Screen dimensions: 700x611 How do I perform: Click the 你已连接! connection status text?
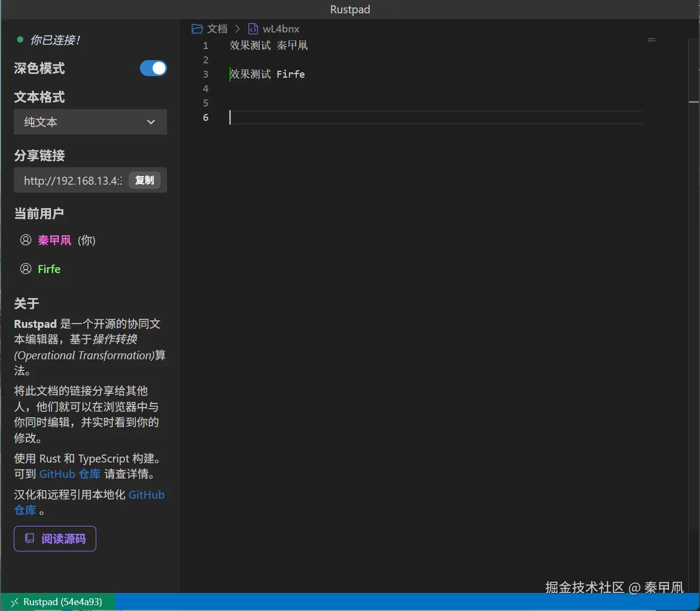(55, 40)
